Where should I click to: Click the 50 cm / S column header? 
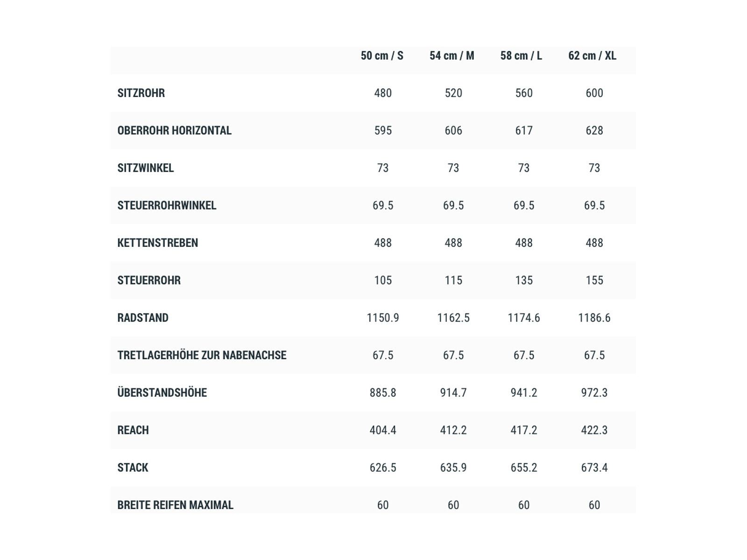point(382,56)
